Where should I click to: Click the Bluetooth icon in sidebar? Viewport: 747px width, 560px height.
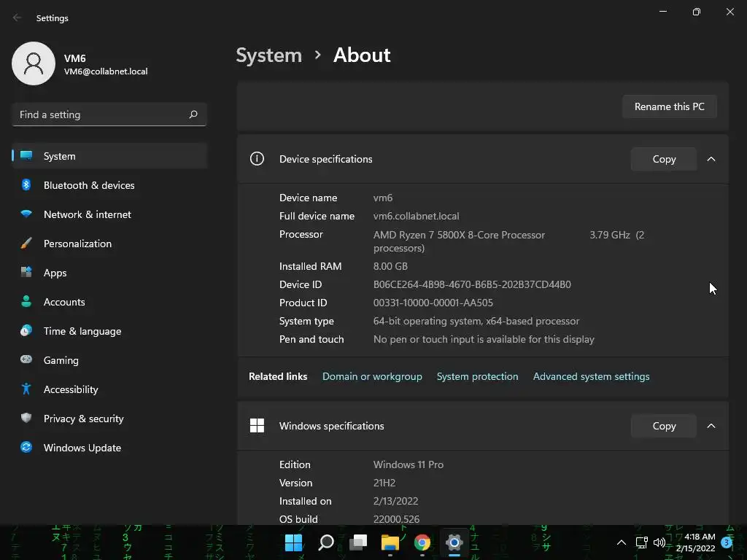26,184
